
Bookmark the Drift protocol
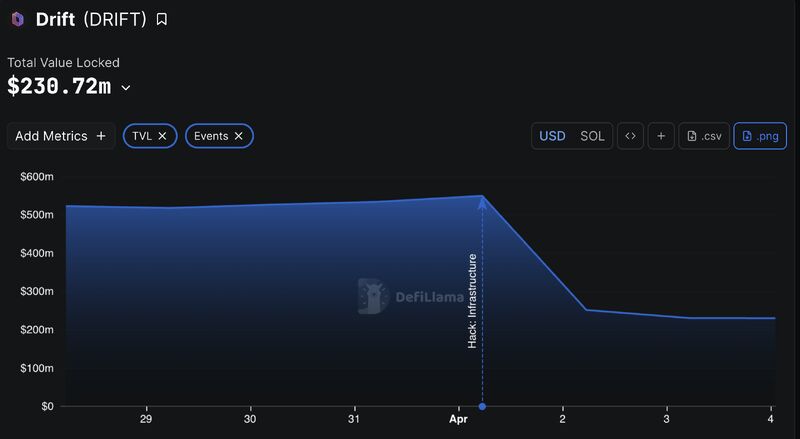click(x=162, y=19)
